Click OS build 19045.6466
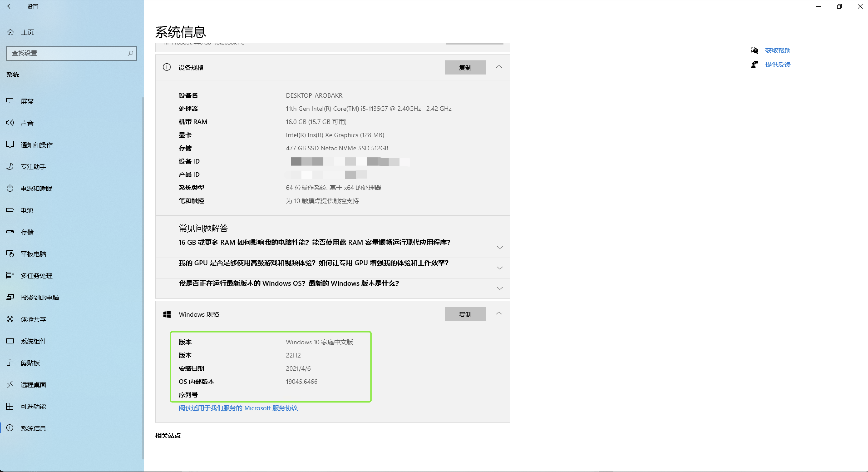868x472 pixels. (x=302, y=382)
